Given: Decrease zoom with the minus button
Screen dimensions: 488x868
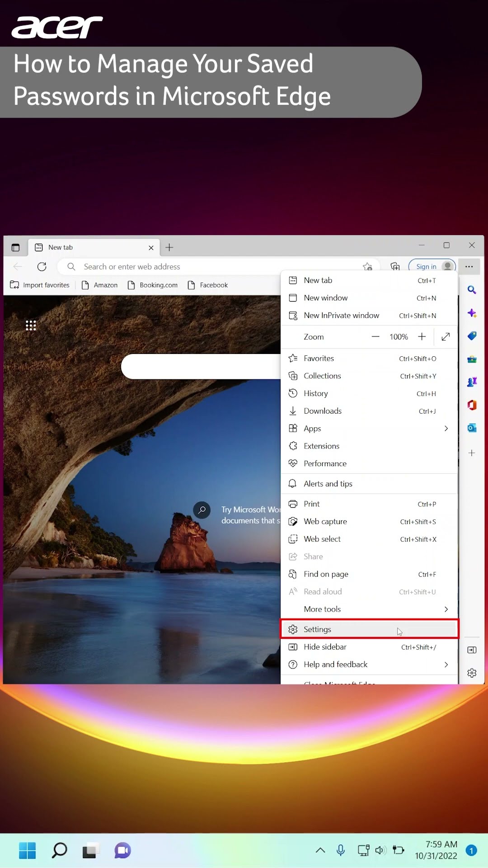Looking at the screenshot, I should (x=375, y=337).
